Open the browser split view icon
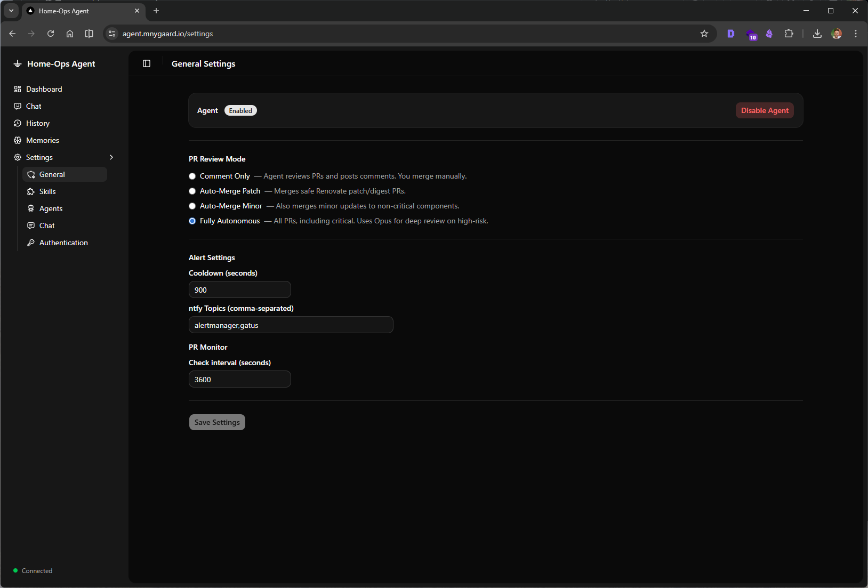868x588 pixels. click(89, 34)
